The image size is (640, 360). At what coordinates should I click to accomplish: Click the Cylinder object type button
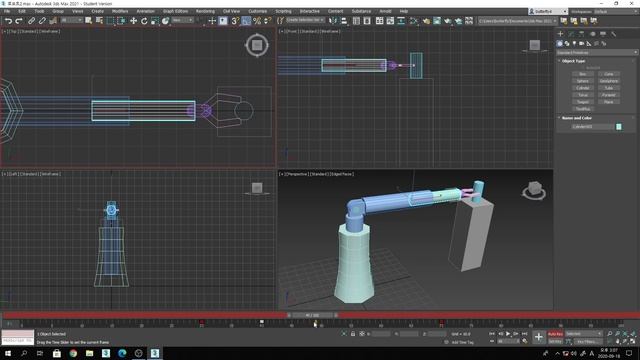pyautogui.click(x=582, y=88)
